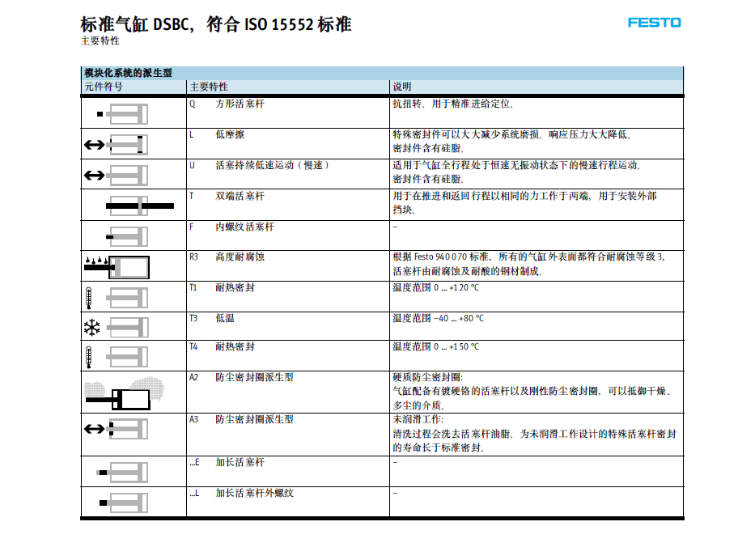Click the text '温度范围 0 ... +150 °C'
The width and height of the screenshot is (755, 560).
(435, 346)
